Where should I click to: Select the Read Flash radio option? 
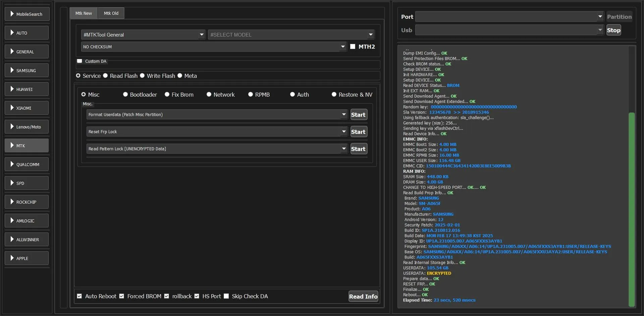click(x=105, y=76)
